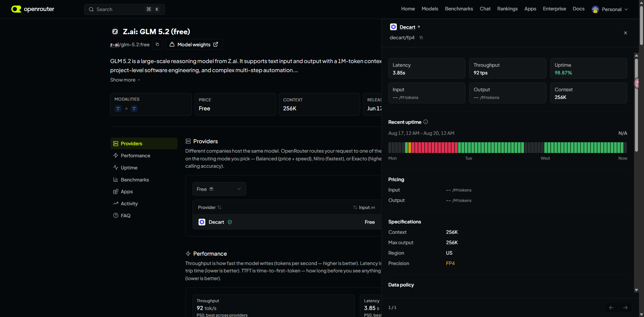Open the Models nav item

(430, 9)
